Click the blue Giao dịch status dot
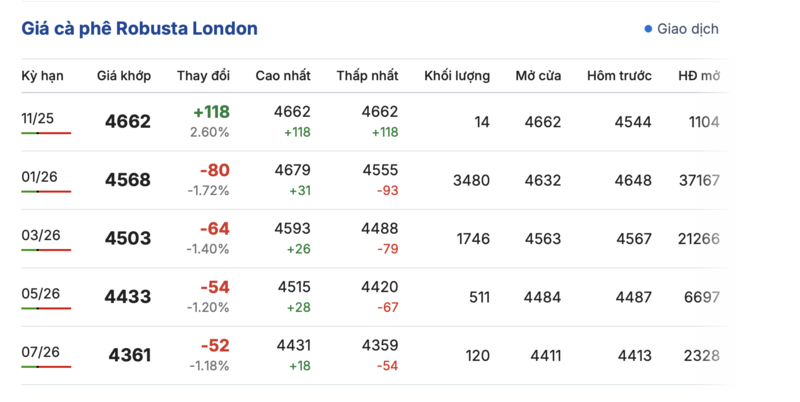800x402 pixels. click(648, 29)
